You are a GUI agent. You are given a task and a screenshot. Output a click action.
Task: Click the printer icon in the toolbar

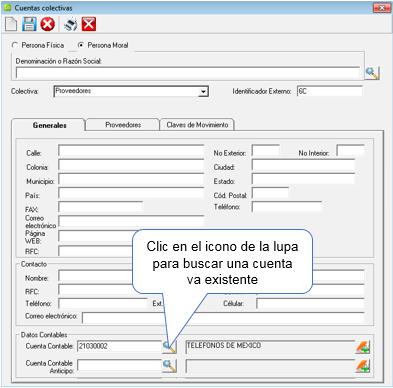pyautogui.click(x=71, y=24)
